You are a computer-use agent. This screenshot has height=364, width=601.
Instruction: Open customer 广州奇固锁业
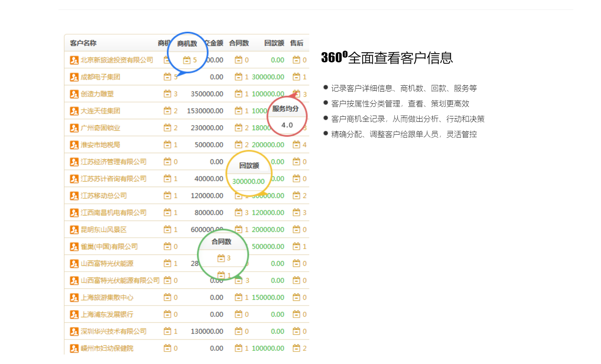pyautogui.click(x=100, y=128)
